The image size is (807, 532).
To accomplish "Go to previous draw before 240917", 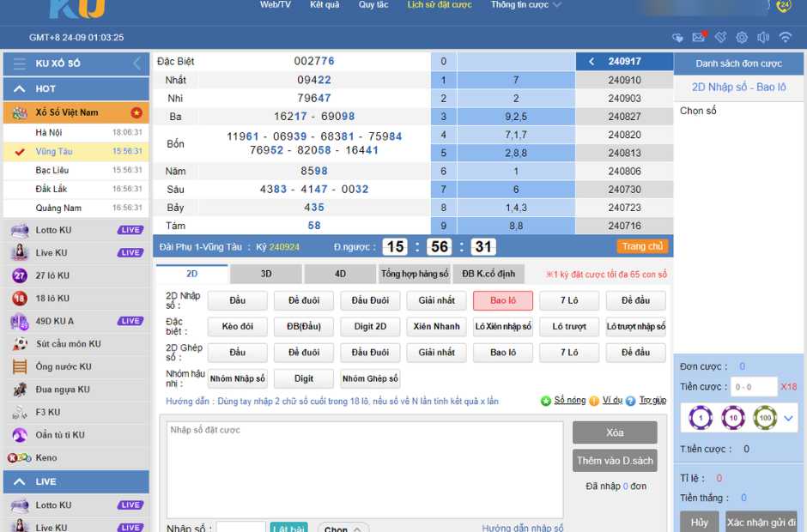I will (x=592, y=62).
